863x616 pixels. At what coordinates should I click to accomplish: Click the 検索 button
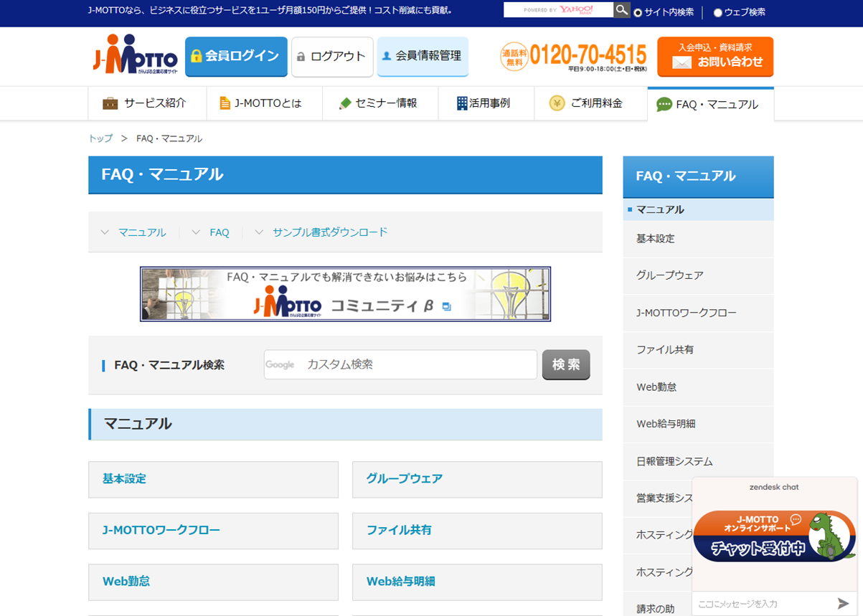point(566,364)
